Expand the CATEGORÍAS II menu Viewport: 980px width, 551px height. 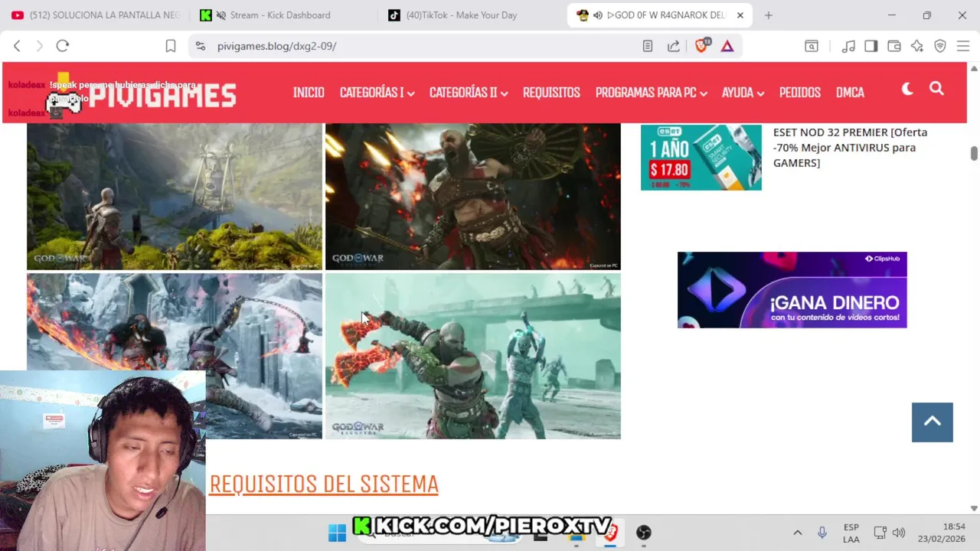tap(469, 93)
